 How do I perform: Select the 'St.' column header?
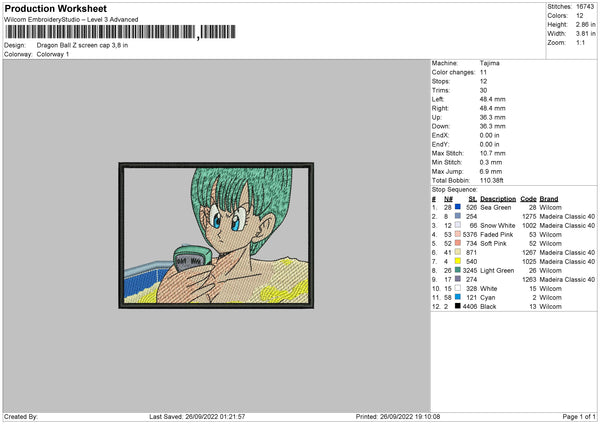pos(473,199)
